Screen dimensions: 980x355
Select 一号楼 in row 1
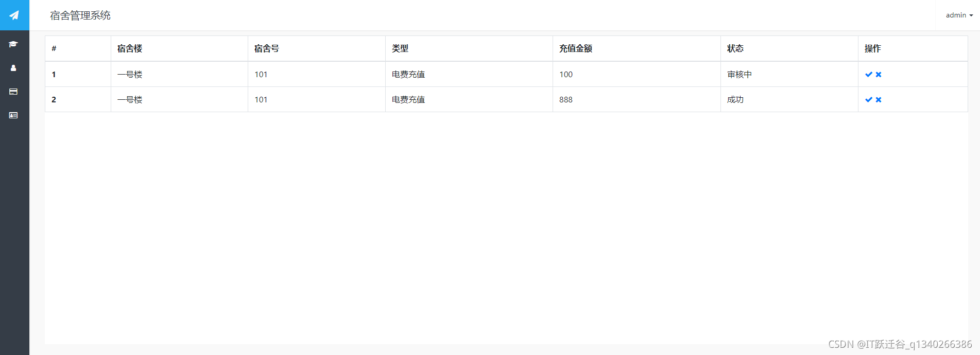coord(130,75)
